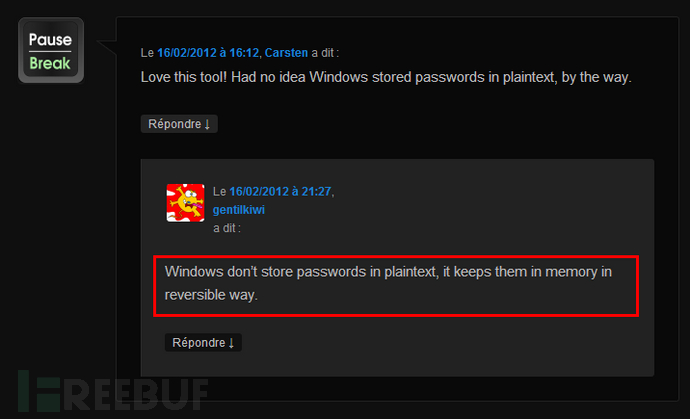Image resolution: width=690 pixels, height=419 pixels.
Task: Click gentilkiwi's red cartoon avatar
Action: pyautogui.click(x=185, y=203)
